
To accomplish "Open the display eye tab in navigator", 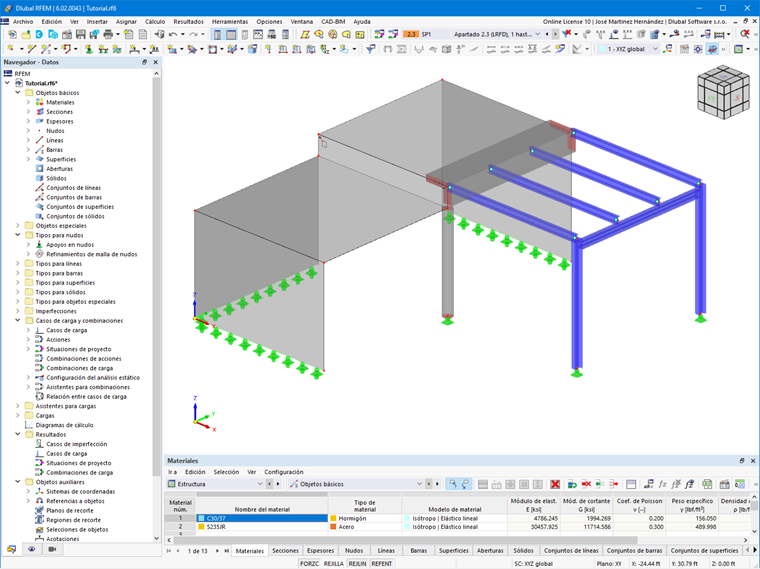I will click(32, 549).
